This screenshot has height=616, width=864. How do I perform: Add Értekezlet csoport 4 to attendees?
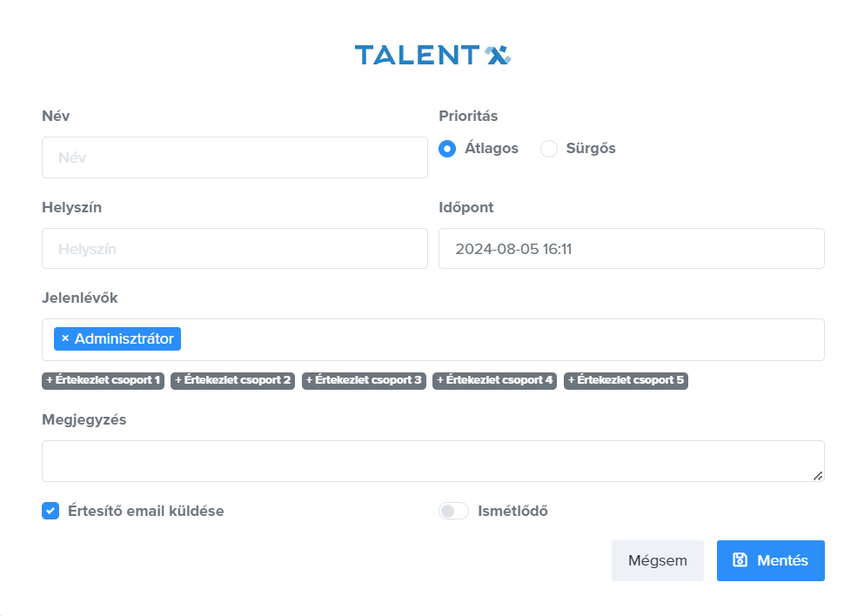tap(494, 380)
